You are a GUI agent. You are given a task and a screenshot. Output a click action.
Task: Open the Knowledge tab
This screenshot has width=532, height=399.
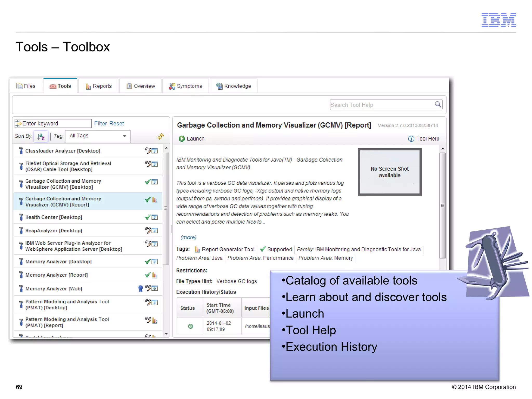pyautogui.click(x=234, y=86)
